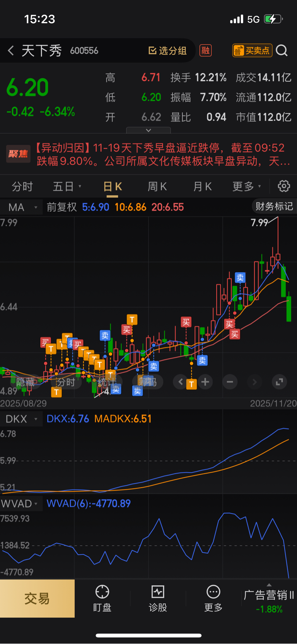
Task: Tap MADKX:6.51 indicator value
Action: pyautogui.click(x=123, y=419)
